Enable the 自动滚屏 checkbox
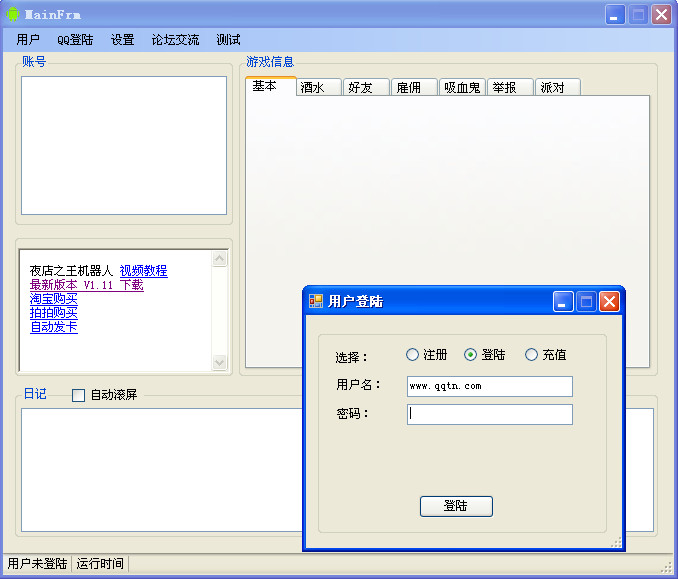 pos(78,395)
